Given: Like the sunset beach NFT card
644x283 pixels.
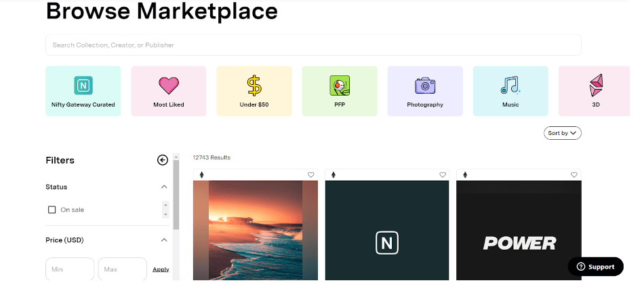Looking at the screenshot, I should tap(311, 175).
